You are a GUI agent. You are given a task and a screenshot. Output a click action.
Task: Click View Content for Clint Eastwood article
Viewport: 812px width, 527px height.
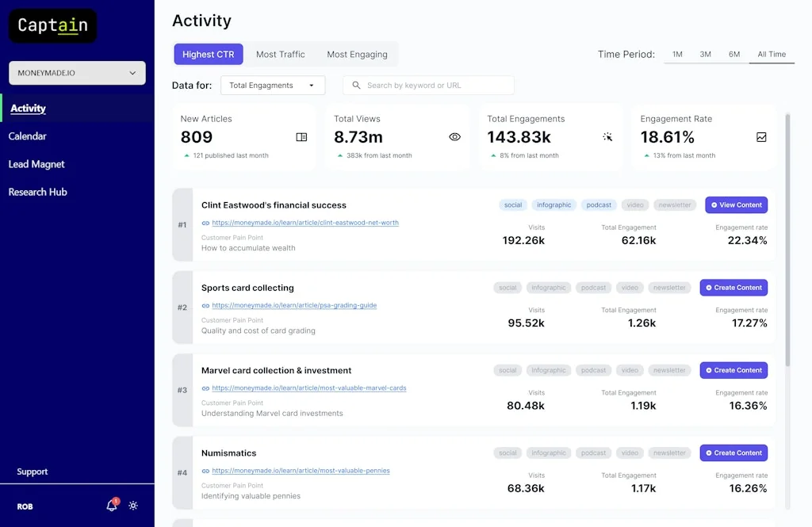(x=736, y=205)
